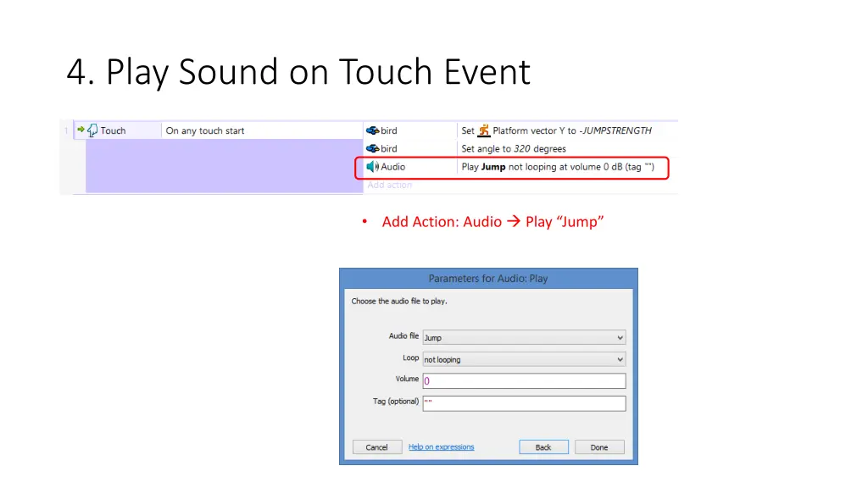Open the Audio file dropdown

coord(524,337)
